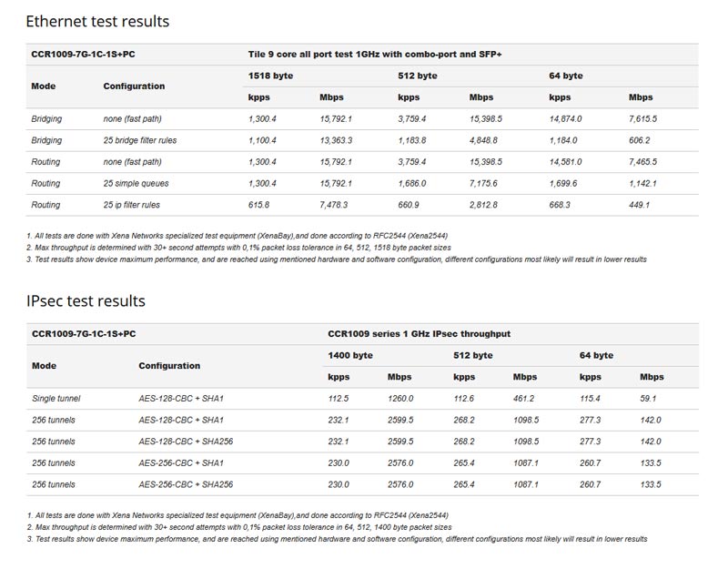Click the 7,478.3 Mbps value
The image size is (728, 569).
point(333,205)
